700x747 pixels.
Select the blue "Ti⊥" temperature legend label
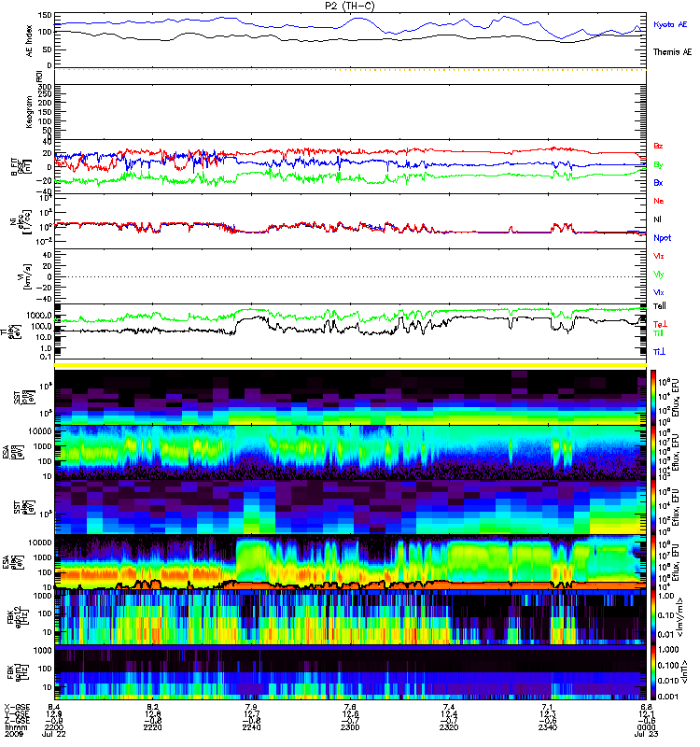pos(659,352)
